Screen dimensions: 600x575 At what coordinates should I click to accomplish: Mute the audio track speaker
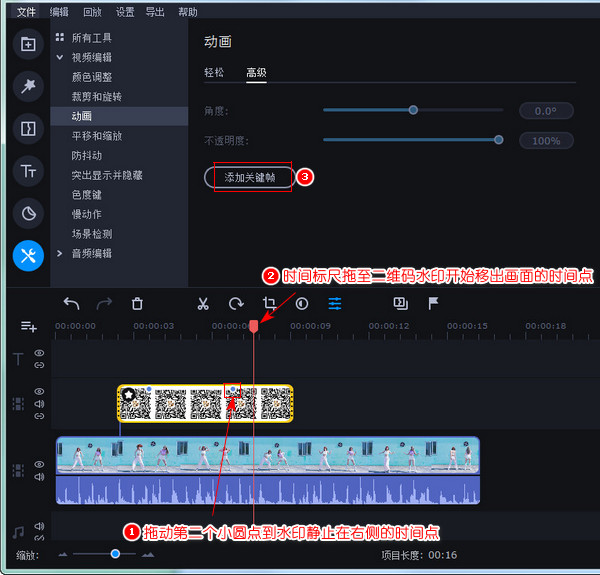39,526
